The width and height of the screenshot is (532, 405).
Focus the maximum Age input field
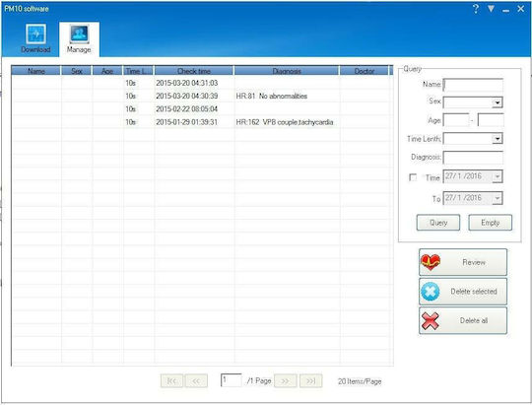[491, 120]
